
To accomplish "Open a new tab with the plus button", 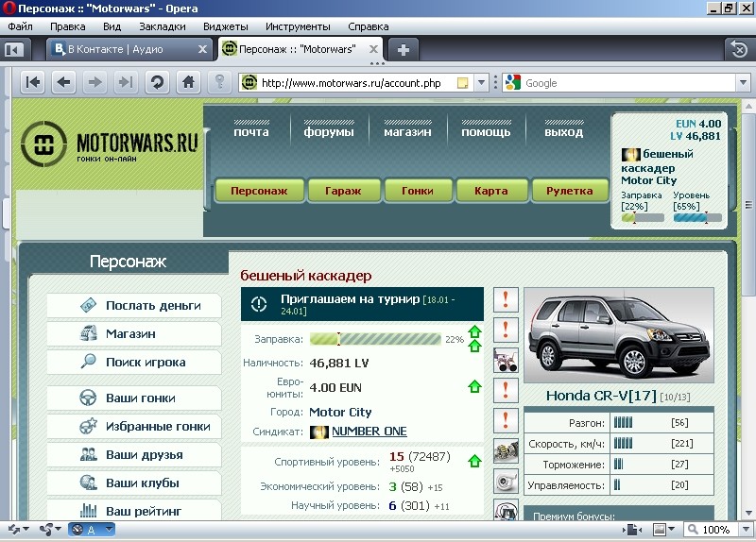I will pyautogui.click(x=404, y=50).
